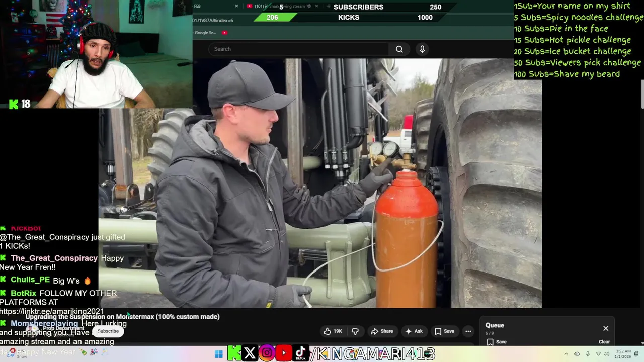The width and height of the screenshot is (644, 362).
Task: Subscribe to the Prop Department channel
Action: pyautogui.click(x=108, y=331)
